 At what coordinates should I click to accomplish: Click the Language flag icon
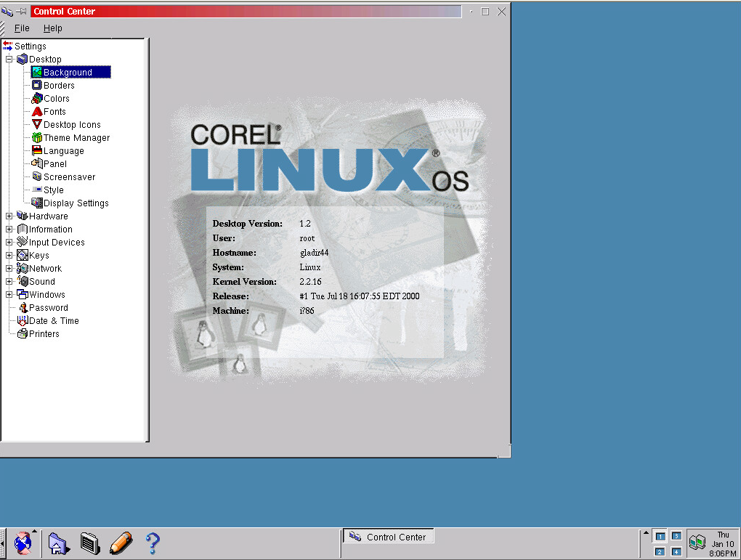pos(37,151)
